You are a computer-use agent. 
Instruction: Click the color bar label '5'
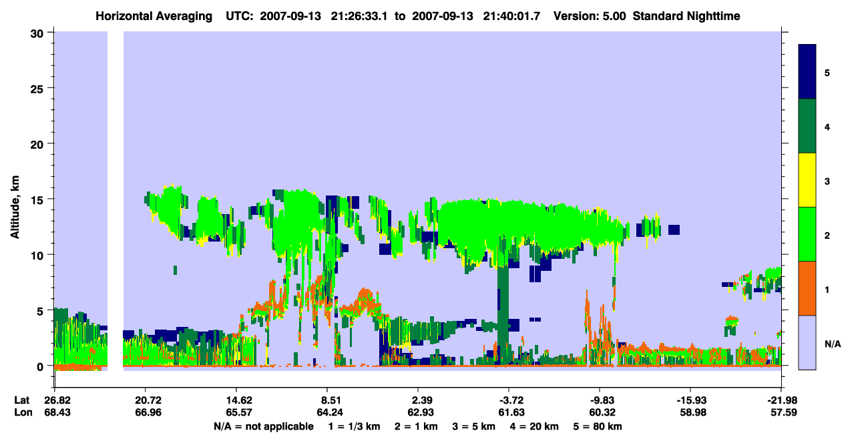(x=827, y=72)
